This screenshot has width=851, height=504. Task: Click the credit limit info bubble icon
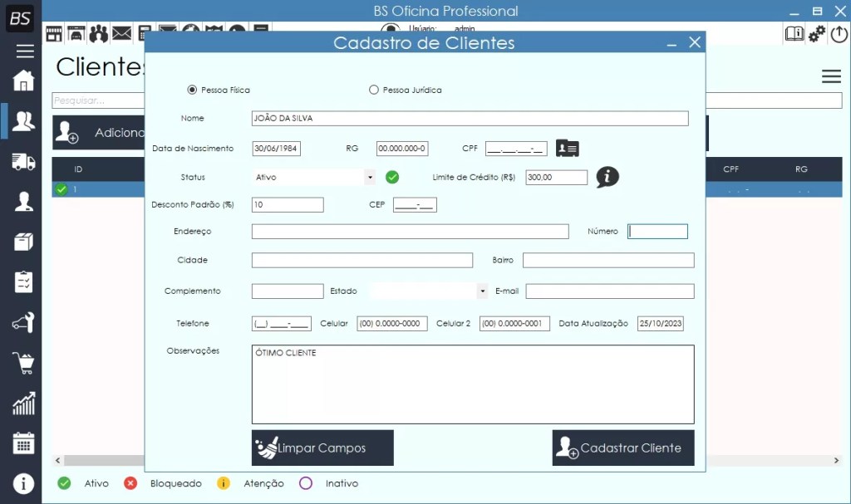608,177
